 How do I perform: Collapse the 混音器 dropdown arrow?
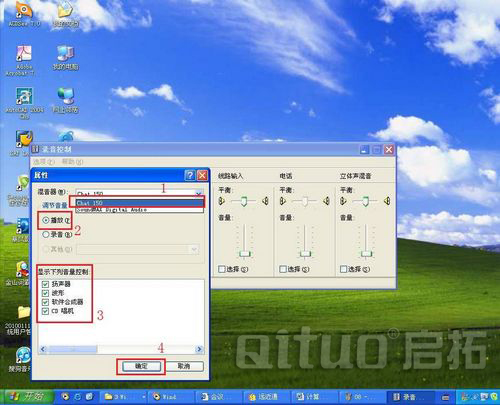pyautogui.click(x=198, y=193)
